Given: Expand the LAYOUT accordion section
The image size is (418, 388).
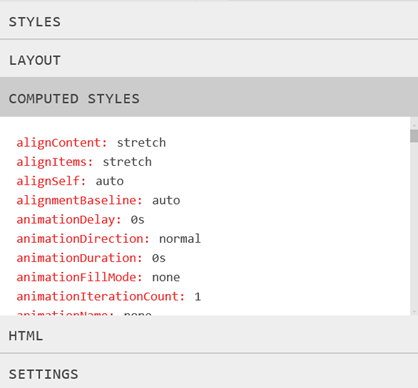Looking at the screenshot, I should tap(209, 60).
